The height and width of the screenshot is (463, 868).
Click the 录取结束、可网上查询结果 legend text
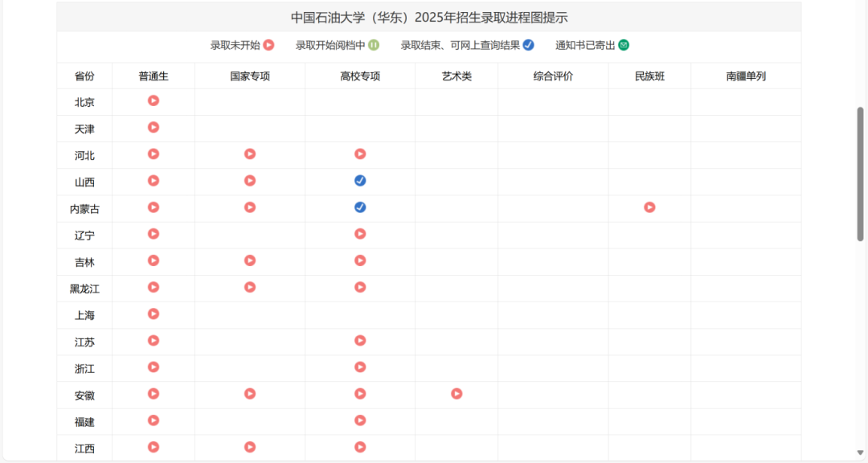click(x=460, y=46)
